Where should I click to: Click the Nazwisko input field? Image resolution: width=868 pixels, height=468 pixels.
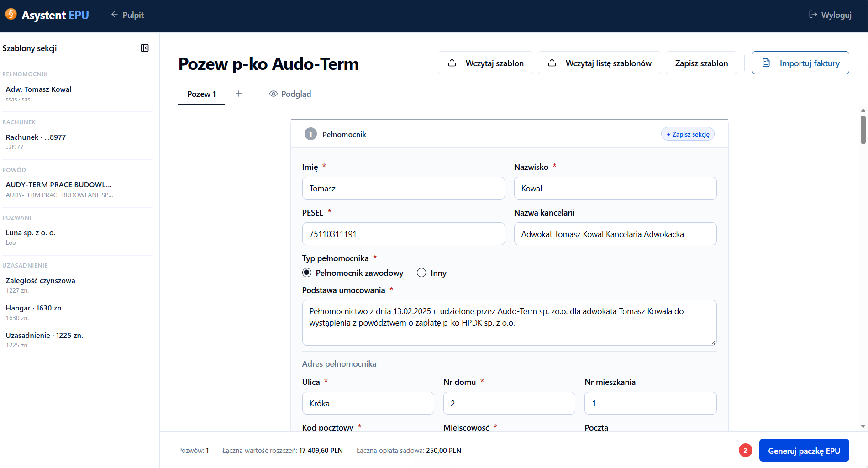click(x=615, y=188)
